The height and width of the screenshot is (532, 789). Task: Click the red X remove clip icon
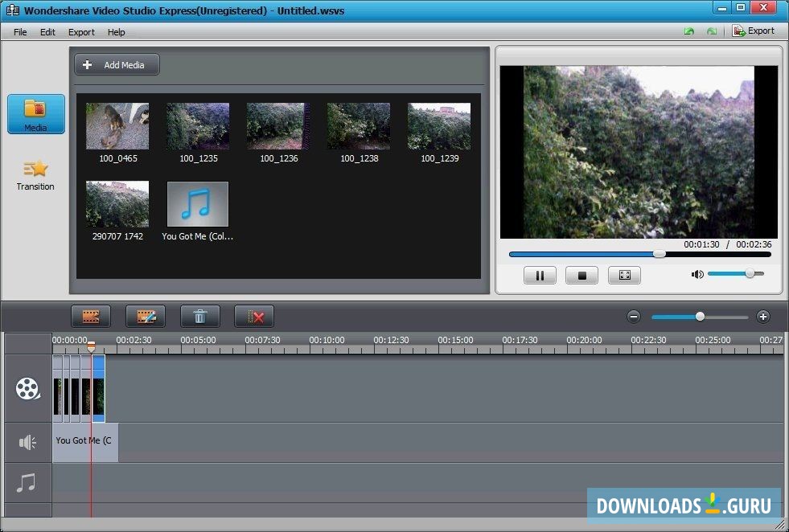tap(254, 316)
